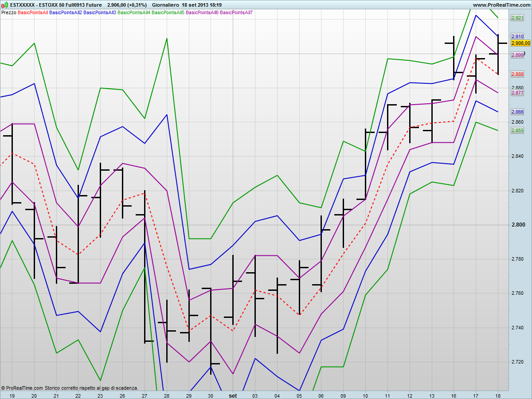Click the blue 2.866 price tag
The height and width of the screenshot is (399, 532).
click(517, 112)
